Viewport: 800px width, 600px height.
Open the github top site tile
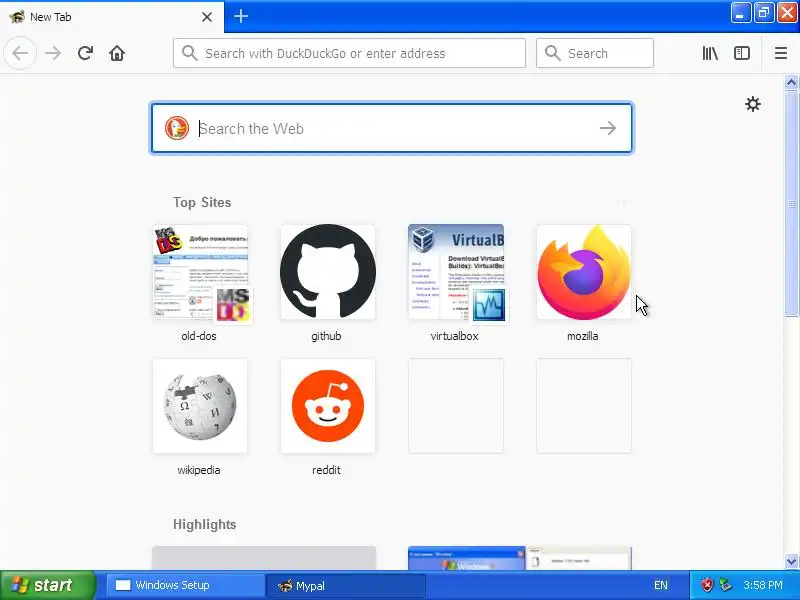pyautogui.click(x=328, y=272)
